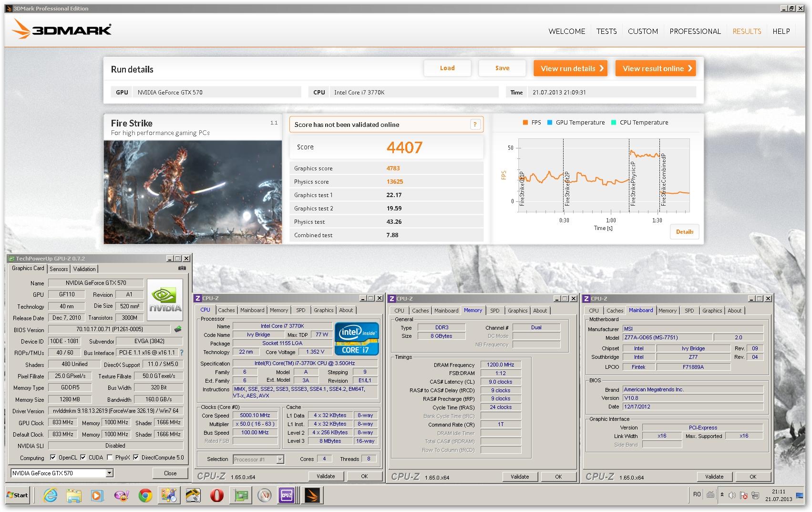Click Validate in the first CPU-Z window
Image resolution: width=812 pixels, height=512 pixels.
tap(326, 476)
